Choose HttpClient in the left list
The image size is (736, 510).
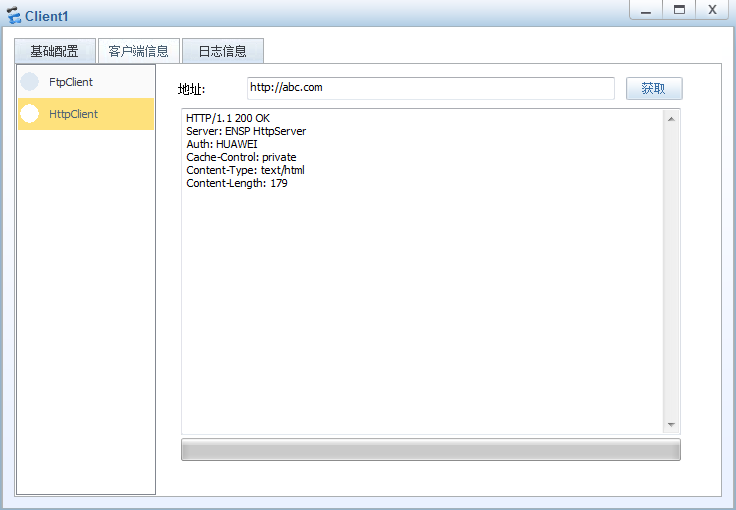tap(86, 114)
